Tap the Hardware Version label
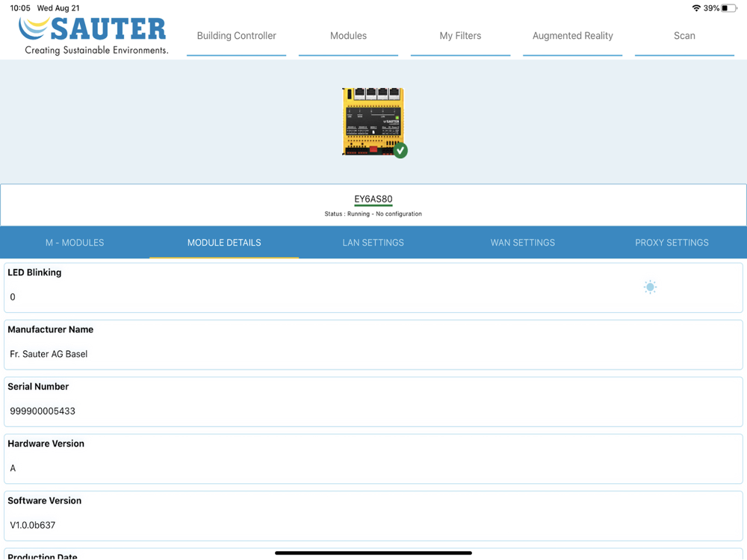This screenshot has width=747, height=560. coord(46,444)
